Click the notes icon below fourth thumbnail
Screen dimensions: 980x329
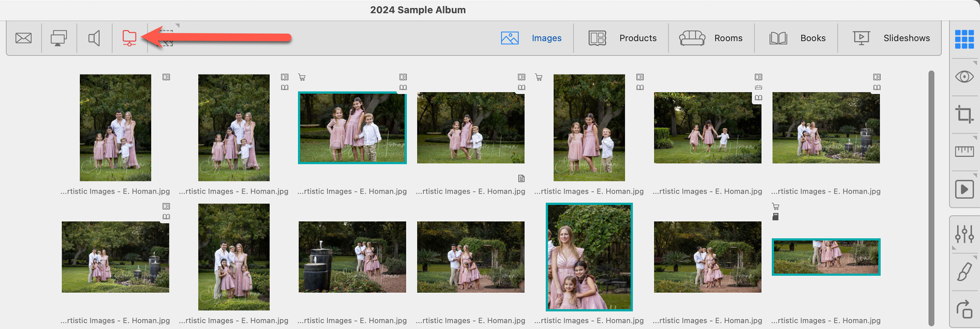point(521,178)
